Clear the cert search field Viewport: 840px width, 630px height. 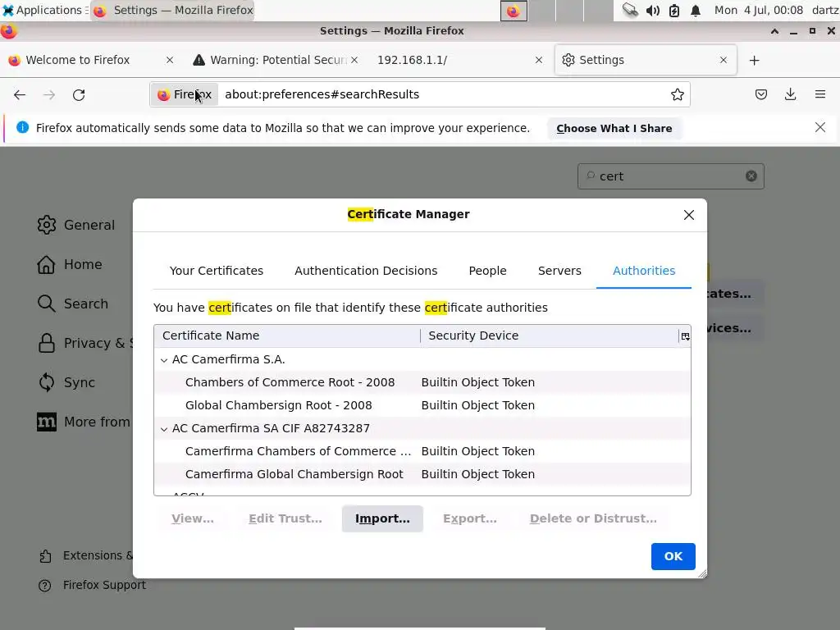(x=751, y=176)
